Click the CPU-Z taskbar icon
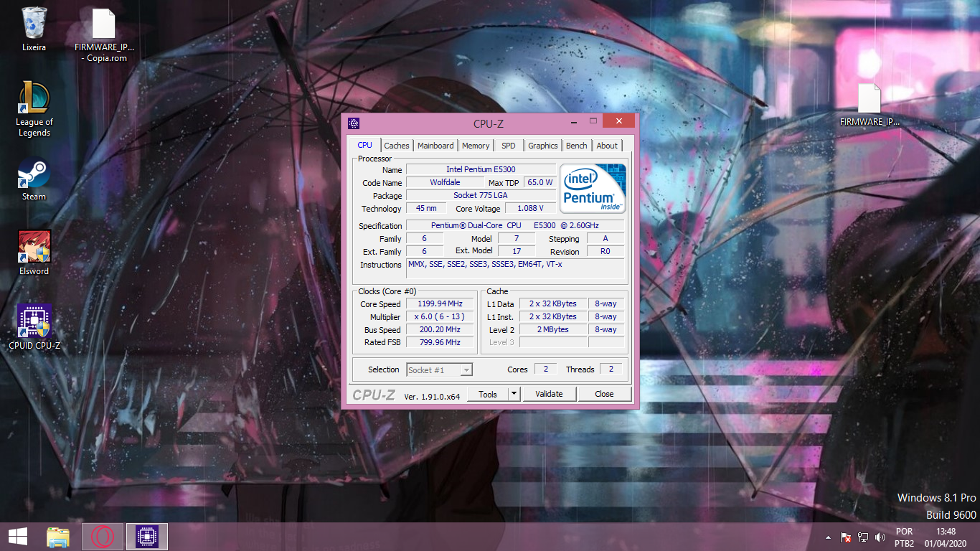The width and height of the screenshot is (980, 551). 147,537
